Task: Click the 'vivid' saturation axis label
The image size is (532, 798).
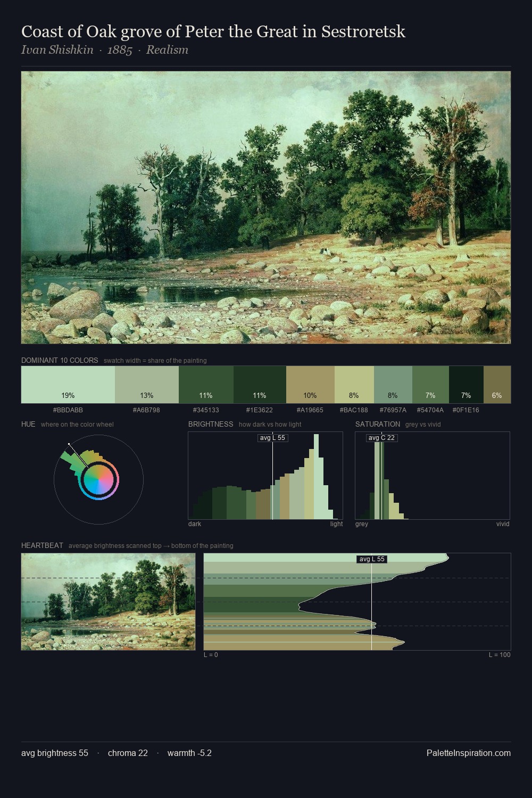Action: click(503, 524)
